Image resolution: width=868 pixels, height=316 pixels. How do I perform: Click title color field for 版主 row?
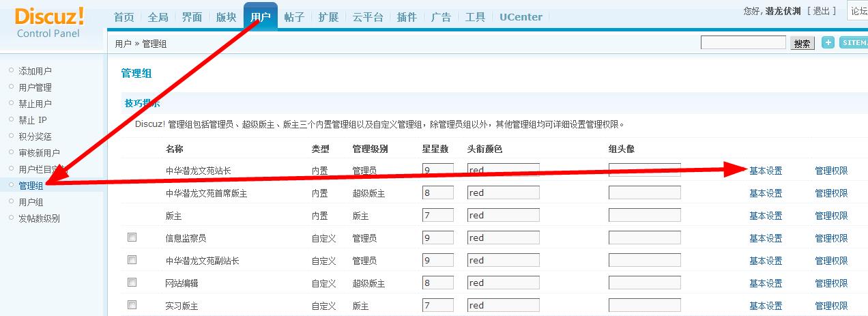(504, 215)
